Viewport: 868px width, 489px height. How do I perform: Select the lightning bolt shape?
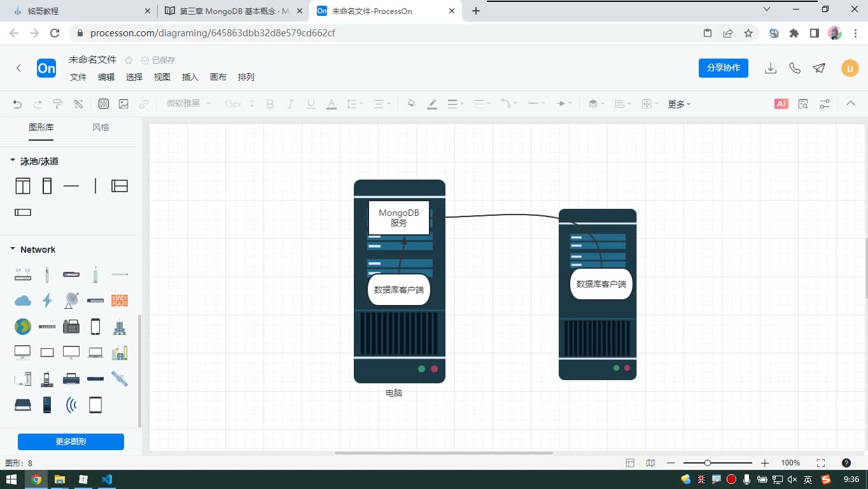(x=47, y=301)
